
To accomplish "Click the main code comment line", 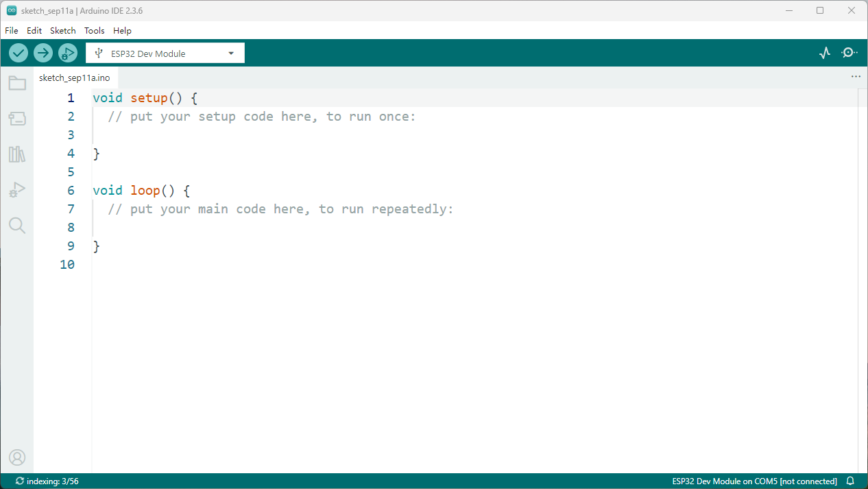I will pos(281,209).
